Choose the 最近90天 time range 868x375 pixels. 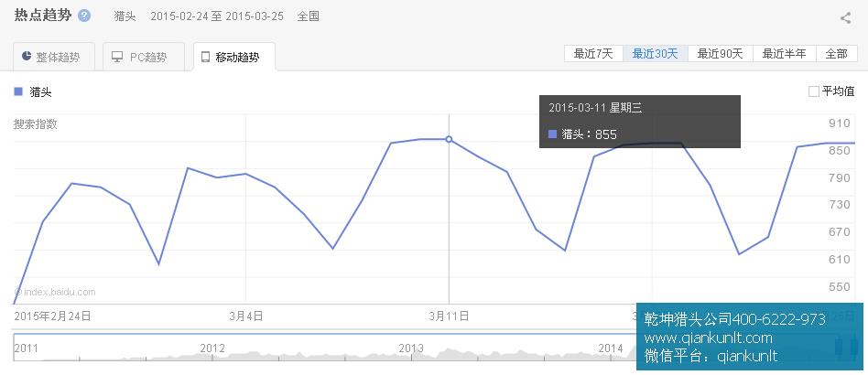[x=720, y=53]
